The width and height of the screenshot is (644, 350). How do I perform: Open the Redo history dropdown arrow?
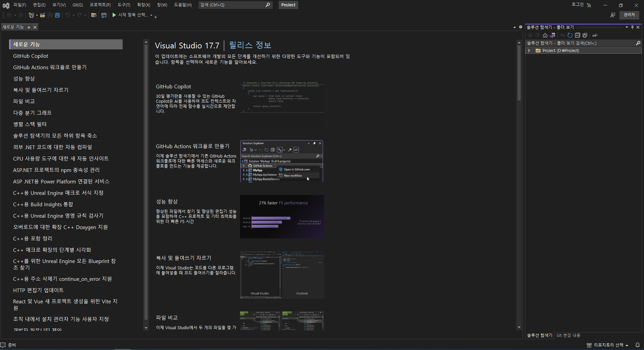click(85, 15)
